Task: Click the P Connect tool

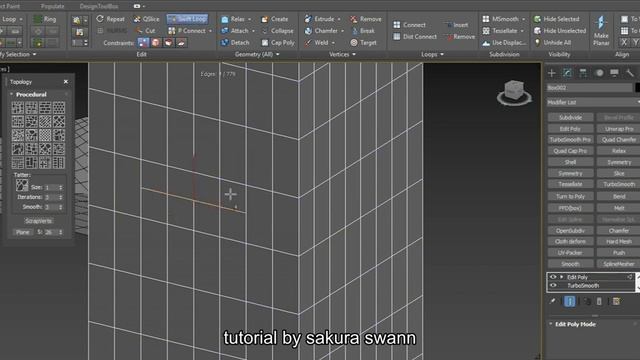Action: coord(187,31)
